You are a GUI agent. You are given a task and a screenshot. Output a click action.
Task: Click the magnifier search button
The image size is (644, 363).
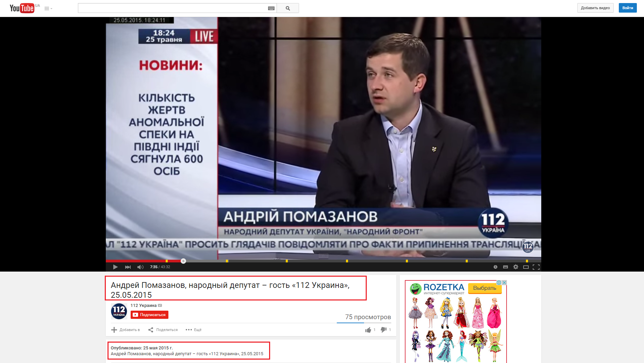[288, 8]
